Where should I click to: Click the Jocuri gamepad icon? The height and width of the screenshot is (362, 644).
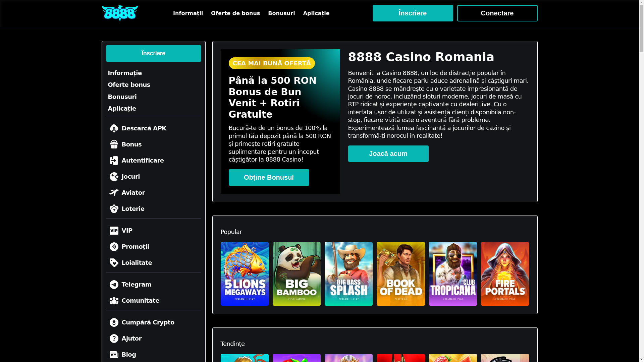pyautogui.click(x=114, y=177)
